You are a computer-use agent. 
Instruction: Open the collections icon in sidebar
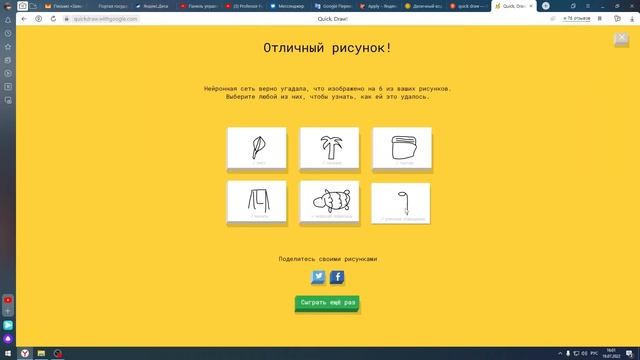(8, 60)
